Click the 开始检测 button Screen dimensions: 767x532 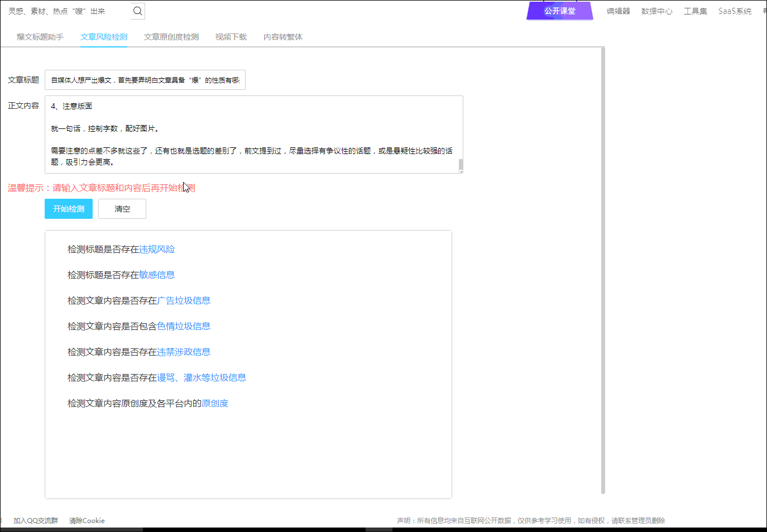(x=69, y=209)
